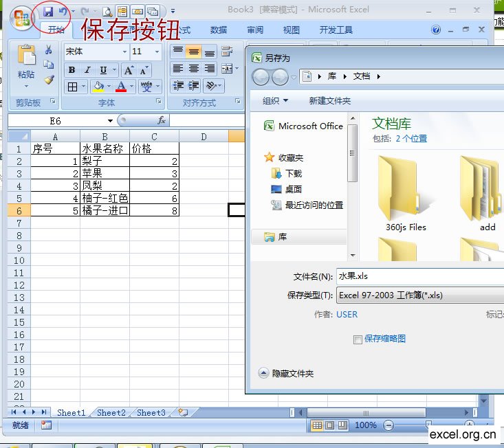Click the USER author link
This screenshot has height=448, width=504.
pyautogui.click(x=347, y=315)
